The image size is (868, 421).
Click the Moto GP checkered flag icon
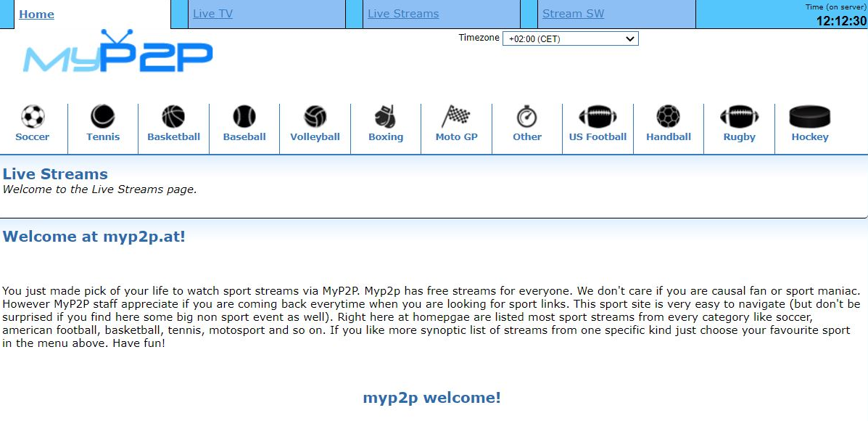pyautogui.click(x=455, y=116)
